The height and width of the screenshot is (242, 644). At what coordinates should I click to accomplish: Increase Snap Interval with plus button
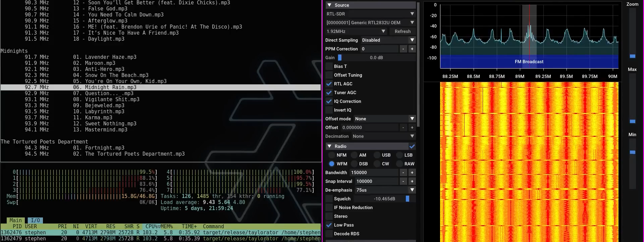click(x=412, y=181)
